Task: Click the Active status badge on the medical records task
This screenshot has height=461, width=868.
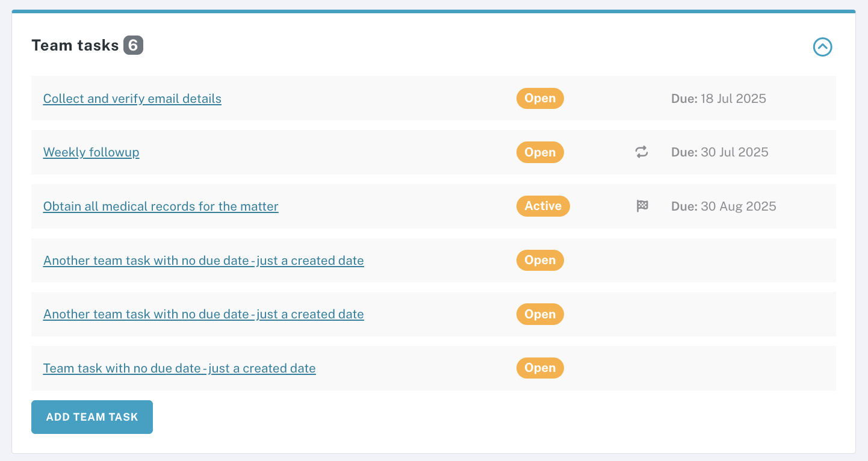Action: (542, 206)
